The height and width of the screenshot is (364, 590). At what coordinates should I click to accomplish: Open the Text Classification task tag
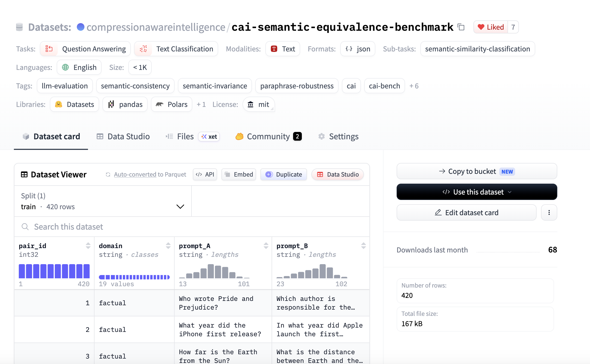pos(176,49)
